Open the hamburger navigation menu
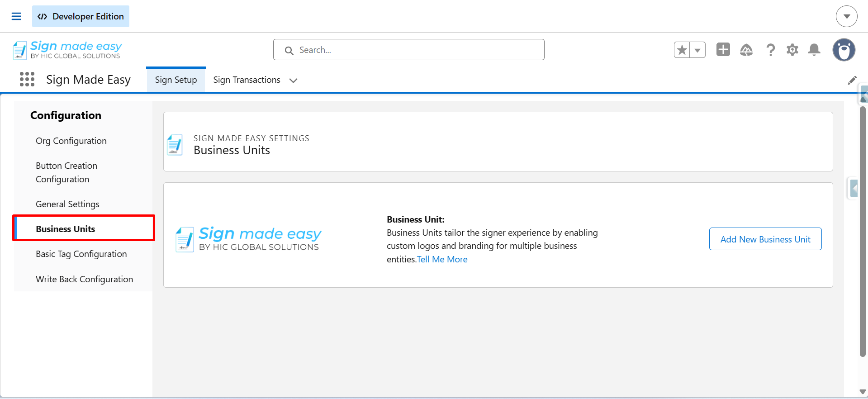This screenshot has width=868, height=399. [x=16, y=16]
